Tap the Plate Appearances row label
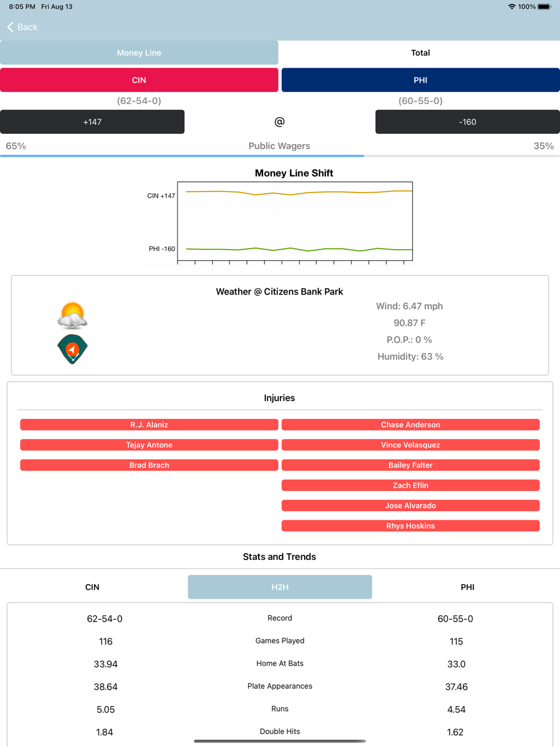 (280, 686)
